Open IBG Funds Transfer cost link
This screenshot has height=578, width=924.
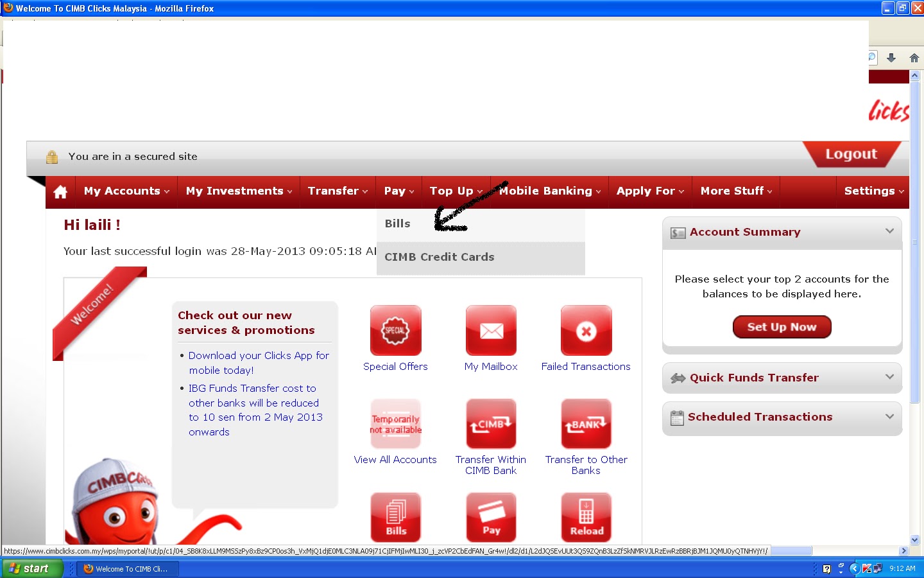point(255,410)
